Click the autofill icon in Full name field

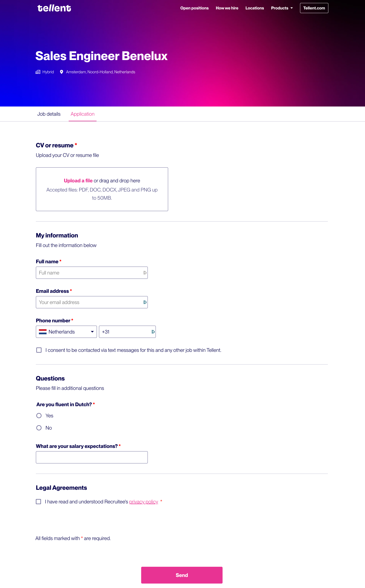click(x=145, y=273)
